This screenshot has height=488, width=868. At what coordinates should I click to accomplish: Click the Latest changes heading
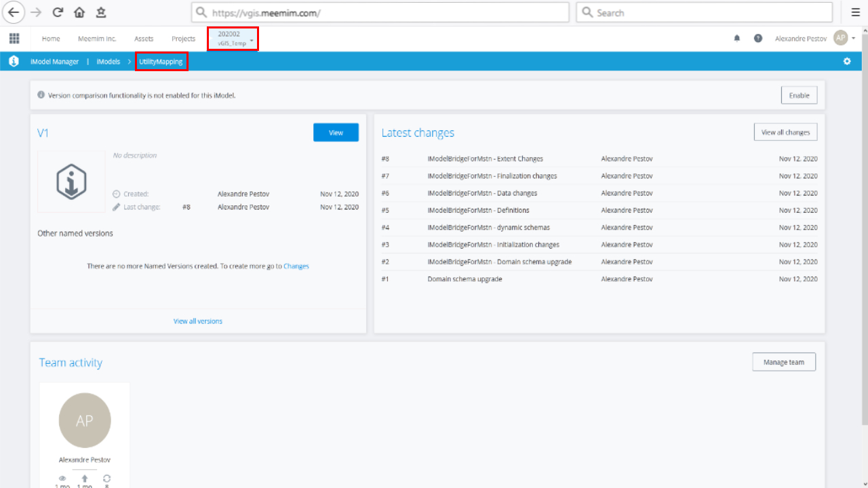[418, 133]
